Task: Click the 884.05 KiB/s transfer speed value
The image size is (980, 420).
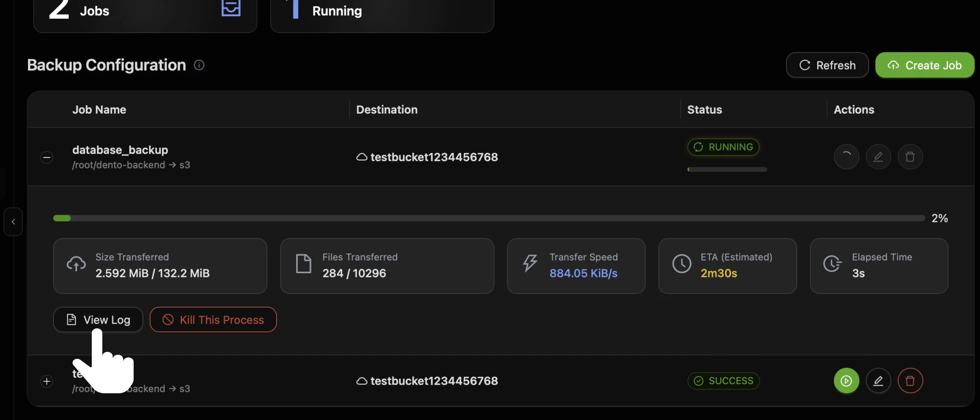Action: click(x=583, y=273)
